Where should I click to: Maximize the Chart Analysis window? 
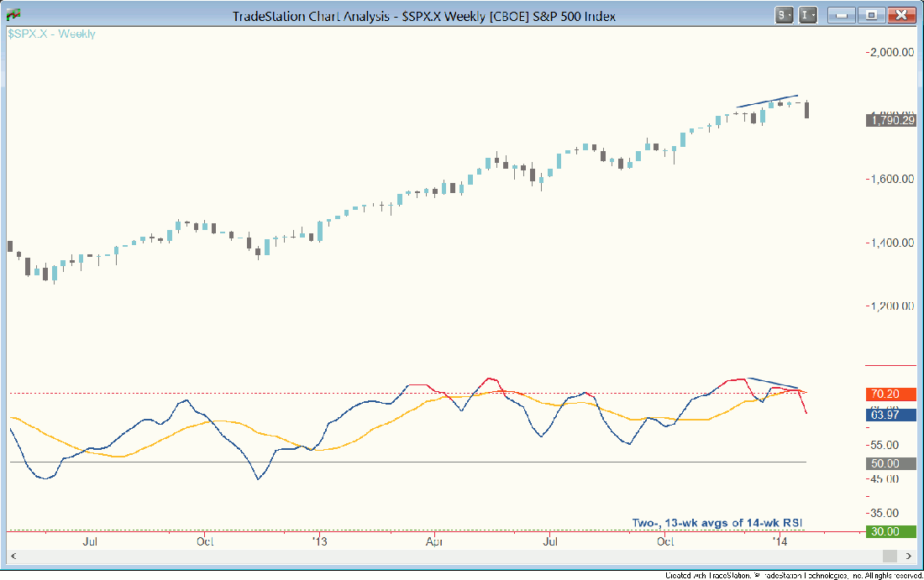pyautogui.click(x=871, y=15)
